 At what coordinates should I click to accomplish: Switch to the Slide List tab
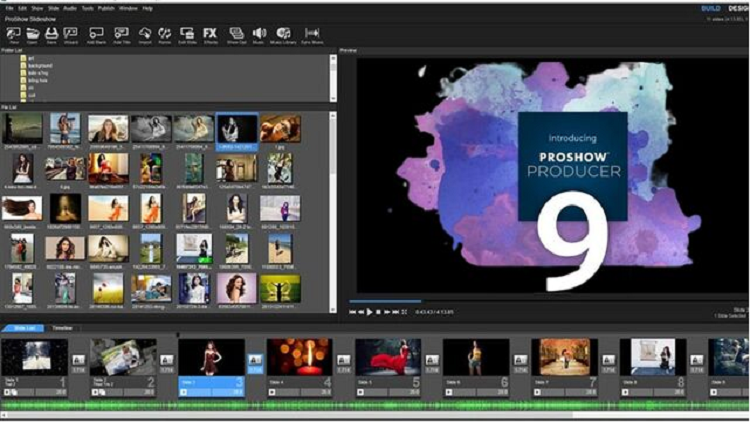pos(24,328)
